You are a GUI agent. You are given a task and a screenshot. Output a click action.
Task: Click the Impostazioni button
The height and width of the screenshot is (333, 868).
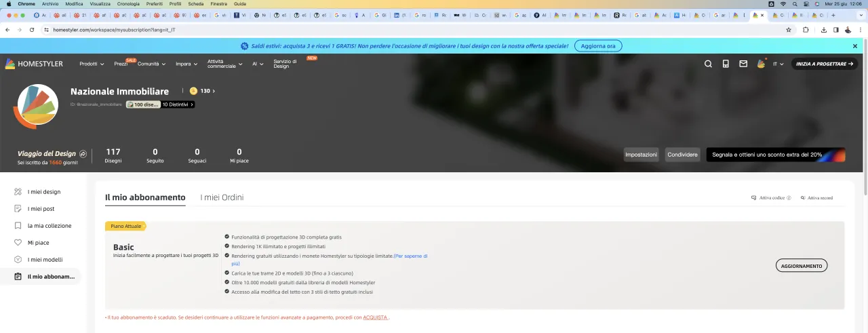(641, 155)
